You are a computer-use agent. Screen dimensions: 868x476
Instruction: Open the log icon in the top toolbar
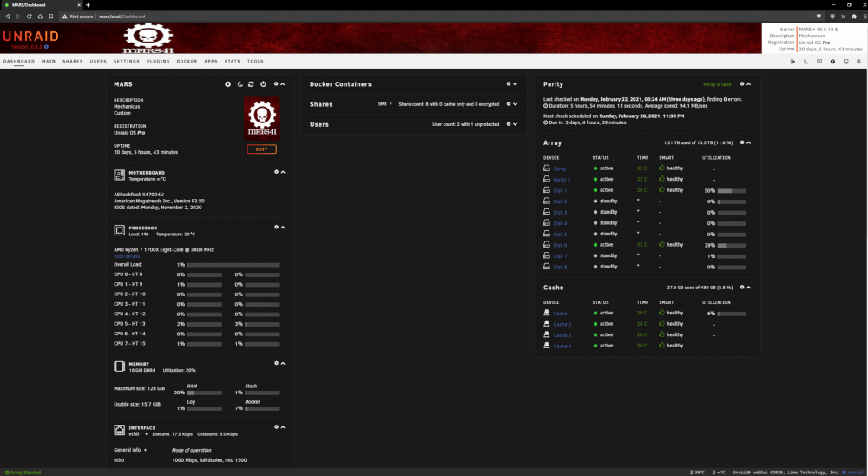pyautogui.click(x=859, y=62)
